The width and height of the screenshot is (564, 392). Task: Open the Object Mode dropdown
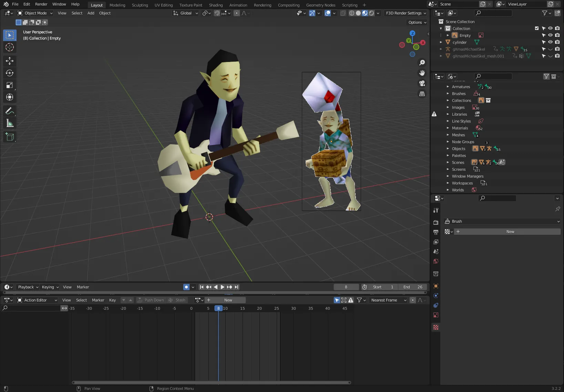(x=35, y=13)
